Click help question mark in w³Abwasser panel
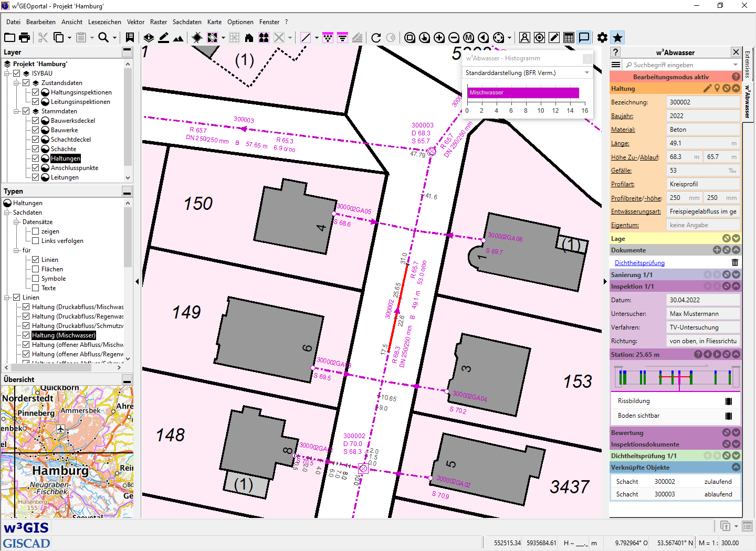 (616, 52)
